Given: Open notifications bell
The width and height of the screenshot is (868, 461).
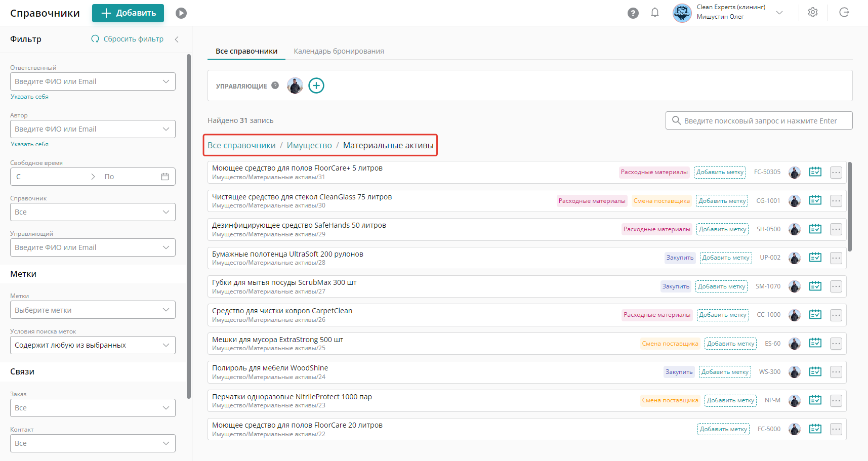Looking at the screenshot, I should (655, 13).
